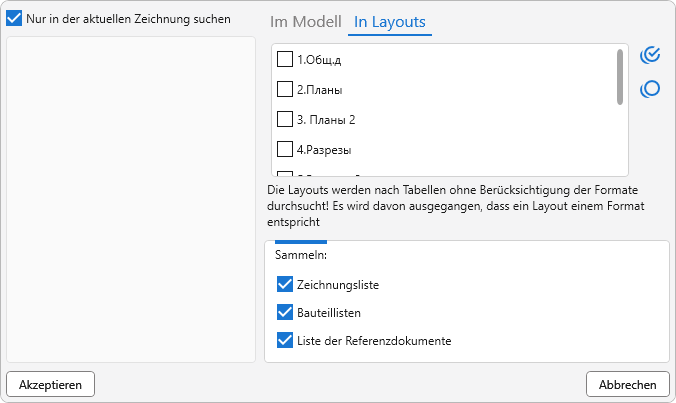The image size is (676, 403).
Task: Click the layouts list vertical scrollbar
Action: click(620, 77)
